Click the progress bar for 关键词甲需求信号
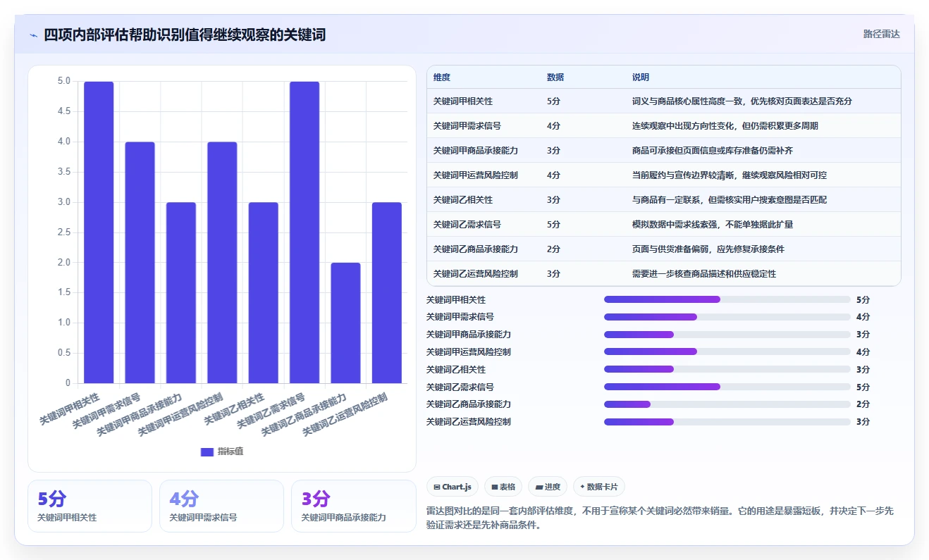The width and height of the screenshot is (929, 560). coord(727,317)
